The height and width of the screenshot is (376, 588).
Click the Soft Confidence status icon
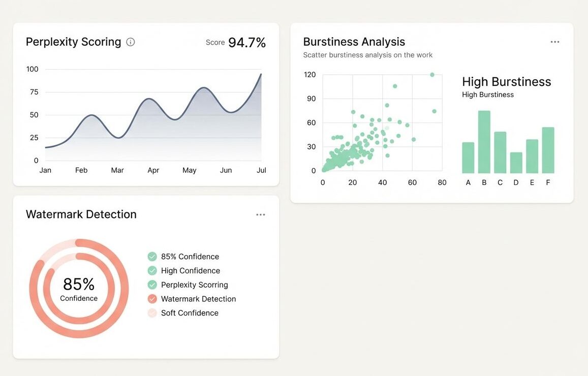click(152, 313)
